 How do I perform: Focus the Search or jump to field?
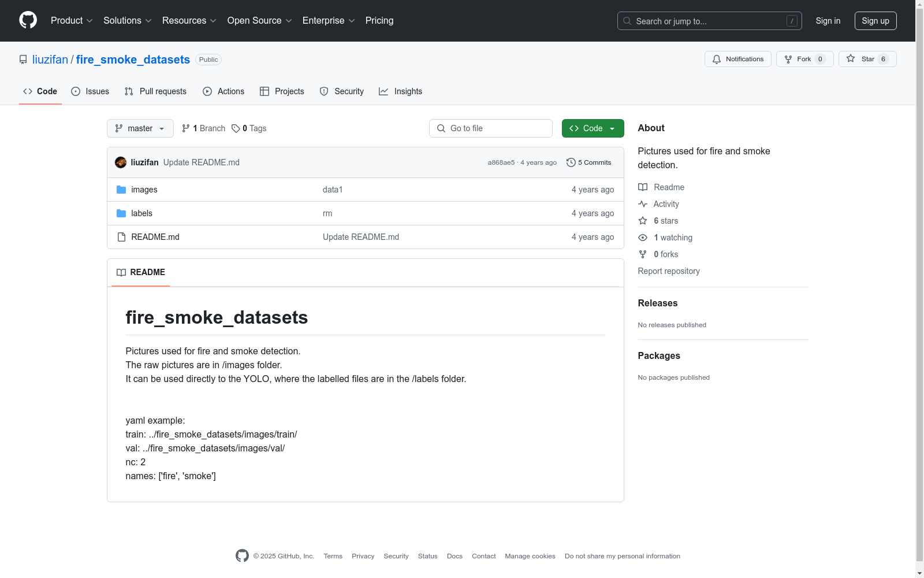[x=709, y=21]
